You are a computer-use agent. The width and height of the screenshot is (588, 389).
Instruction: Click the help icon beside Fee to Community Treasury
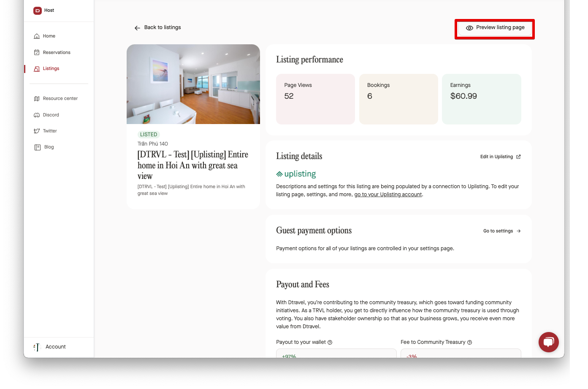click(470, 343)
